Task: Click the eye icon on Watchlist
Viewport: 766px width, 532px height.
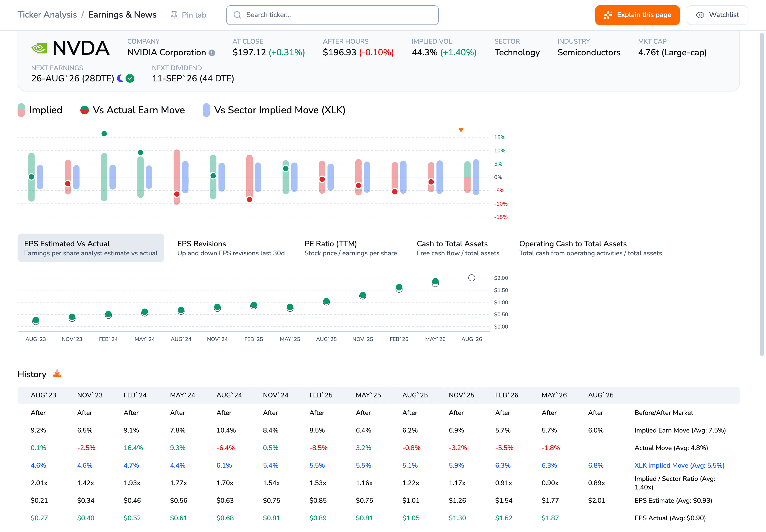Action: click(x=700, y=15)
